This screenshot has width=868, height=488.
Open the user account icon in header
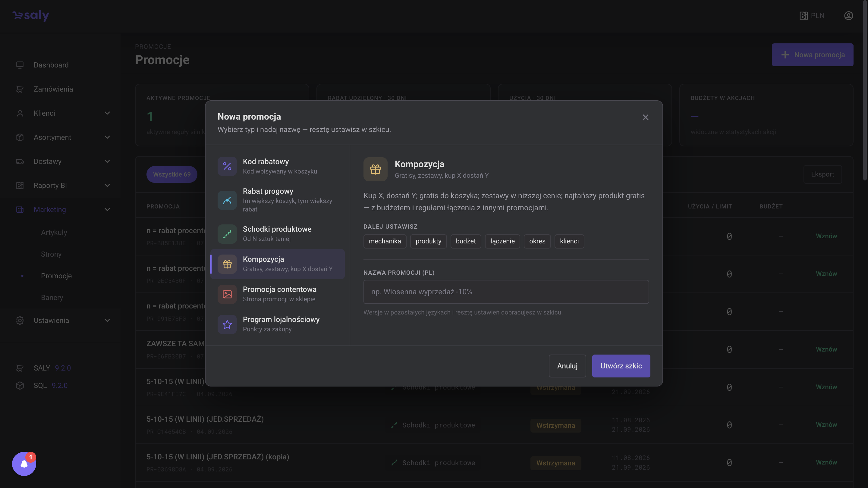click(x=848, y=16)
